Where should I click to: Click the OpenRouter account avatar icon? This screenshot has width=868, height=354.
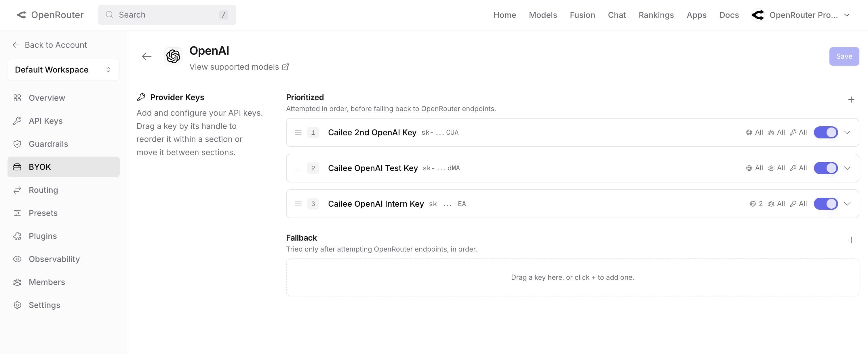pyautogui.click(x=758, y=15)
